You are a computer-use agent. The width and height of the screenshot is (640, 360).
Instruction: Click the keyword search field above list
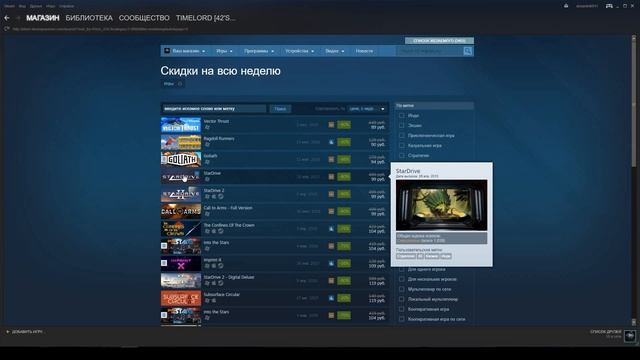point(214,109)
